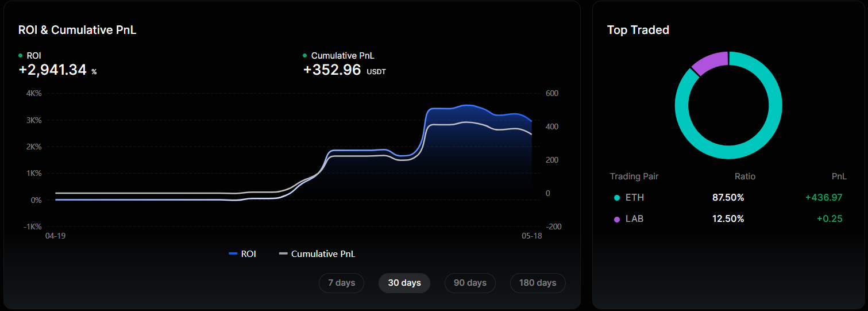Click the +2,941.34 ROI value
868x311 pixels.
[52, 70]
